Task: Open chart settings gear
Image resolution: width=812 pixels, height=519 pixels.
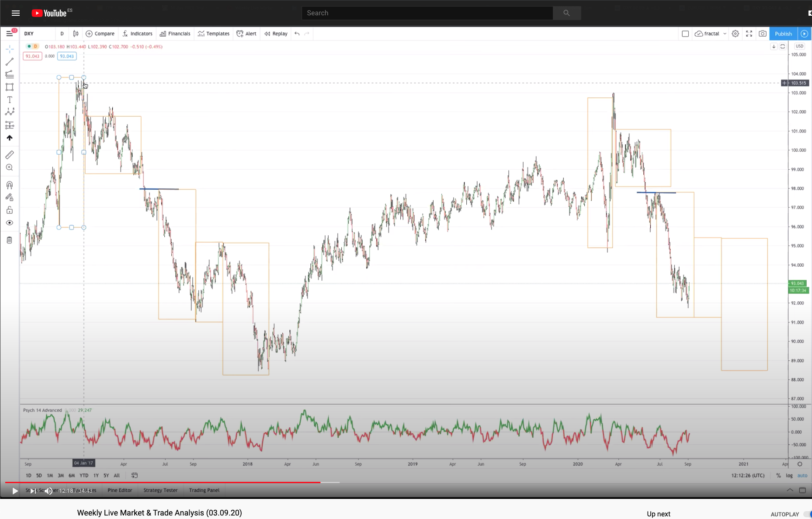Action: (736, 34)
